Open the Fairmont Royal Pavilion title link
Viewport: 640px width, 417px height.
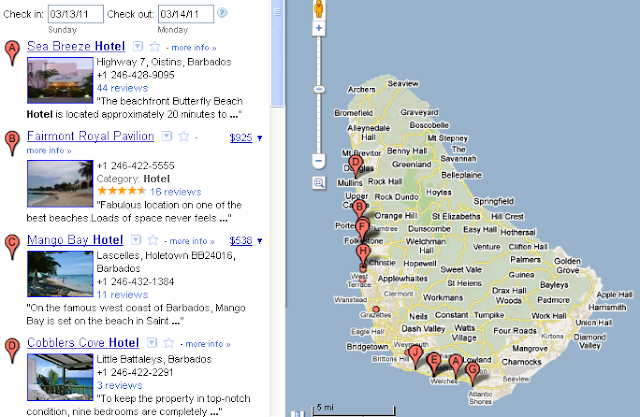coord(91,136)
